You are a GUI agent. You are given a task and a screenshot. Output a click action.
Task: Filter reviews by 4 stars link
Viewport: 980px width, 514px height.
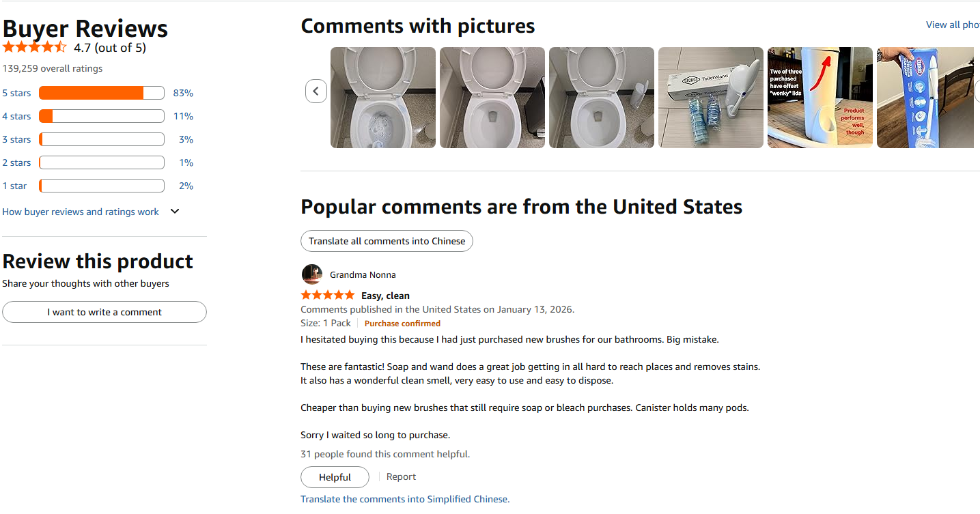(16, 116)
